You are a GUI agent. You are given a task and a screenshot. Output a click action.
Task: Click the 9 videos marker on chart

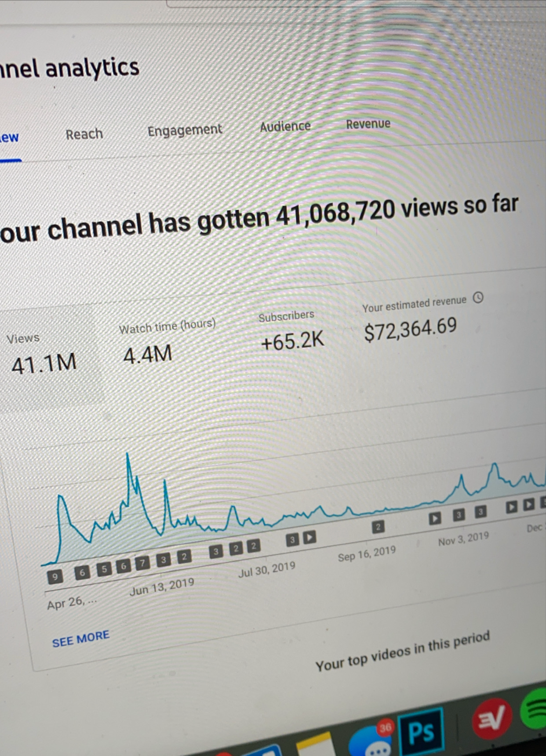pyautogui.click(x=55, y=577)
